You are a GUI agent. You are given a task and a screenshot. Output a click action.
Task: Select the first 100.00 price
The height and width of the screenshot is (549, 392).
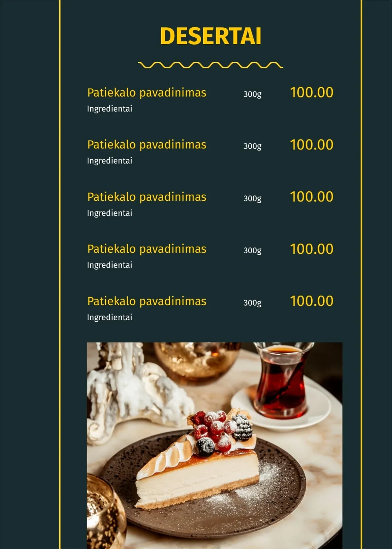(x=312, y=93)
